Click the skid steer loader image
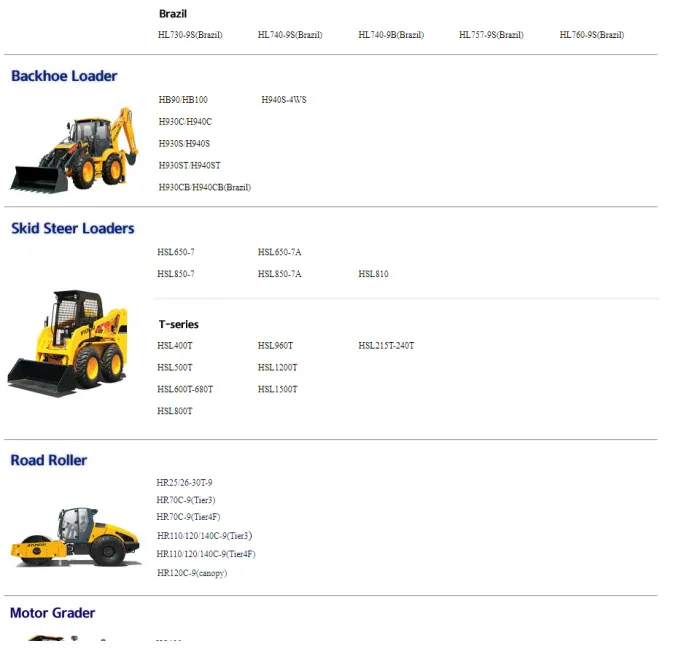Image resolution: width=700 pixels, height=649 pixels. [67, 343]
